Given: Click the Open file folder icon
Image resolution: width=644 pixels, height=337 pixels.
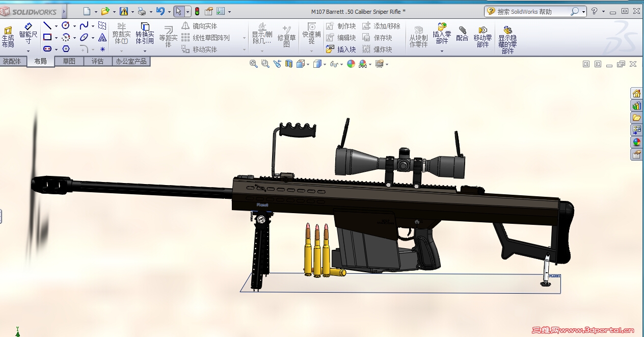Looking at the screenshot, I should [x=105, y=11].
